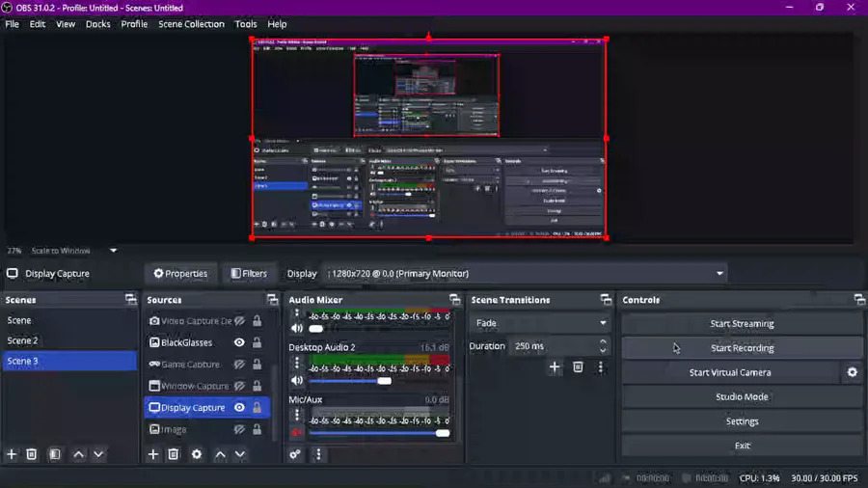Delete selected source with trash icon
The height and width of the screenshot is (488, 868).
(174, 454)
